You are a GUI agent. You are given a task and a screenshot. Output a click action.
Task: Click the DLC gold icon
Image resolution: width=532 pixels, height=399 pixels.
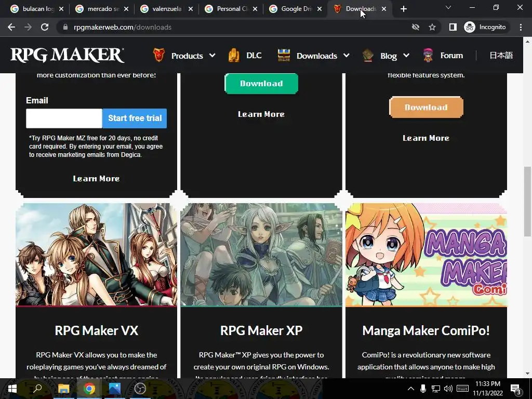pyautogui.click(x=234, y=55)
